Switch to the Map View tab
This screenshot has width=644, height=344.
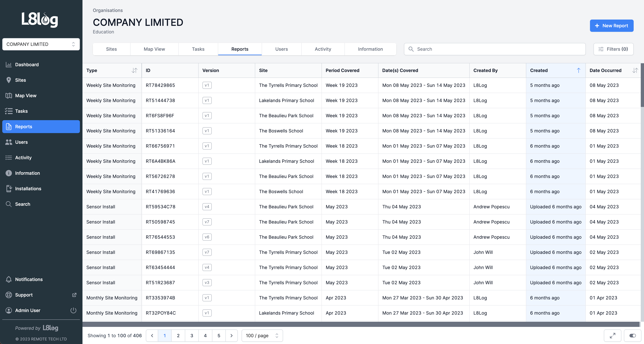point(154,49)
